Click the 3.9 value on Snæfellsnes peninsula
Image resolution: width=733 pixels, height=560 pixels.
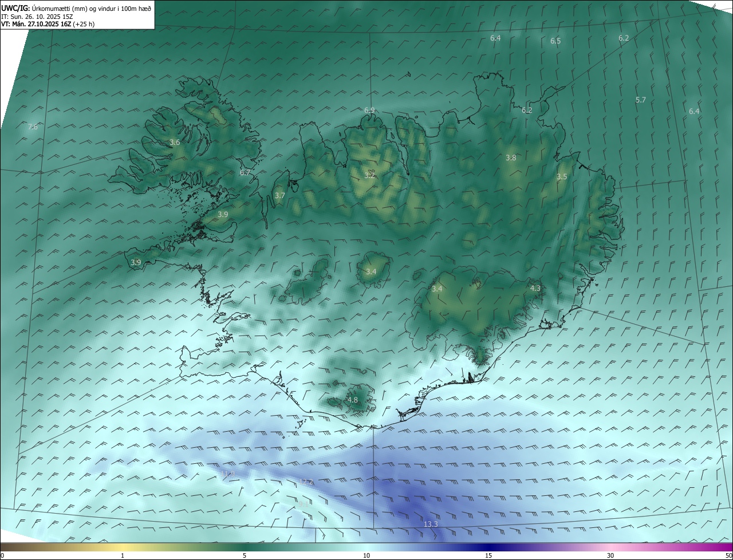click(x=136, y=262)
